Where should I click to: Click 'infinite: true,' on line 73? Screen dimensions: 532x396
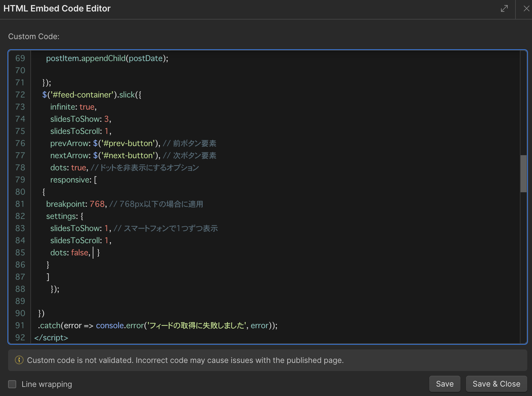[73, 107]
